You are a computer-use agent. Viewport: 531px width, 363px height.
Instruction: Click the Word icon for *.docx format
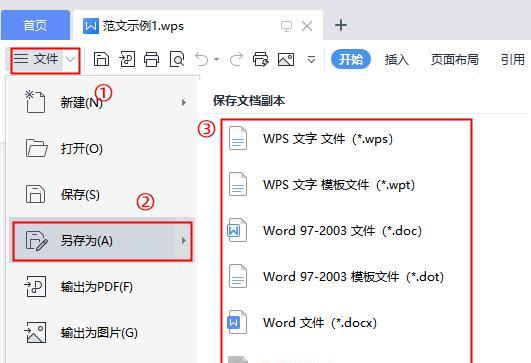237,322
